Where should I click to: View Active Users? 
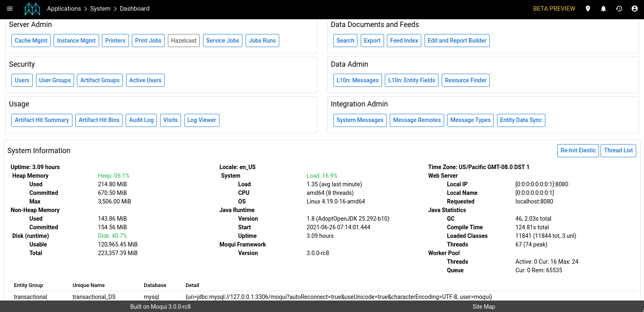[x=145, y=81]
